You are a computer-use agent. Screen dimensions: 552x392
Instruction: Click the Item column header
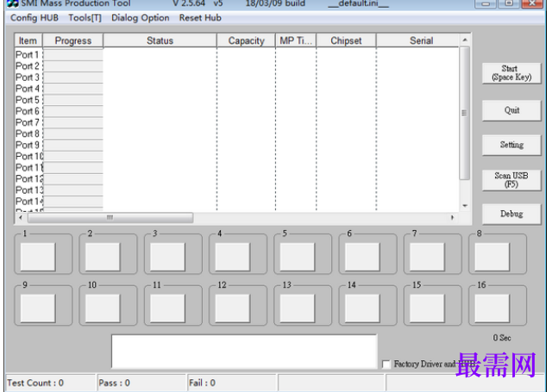28,40
